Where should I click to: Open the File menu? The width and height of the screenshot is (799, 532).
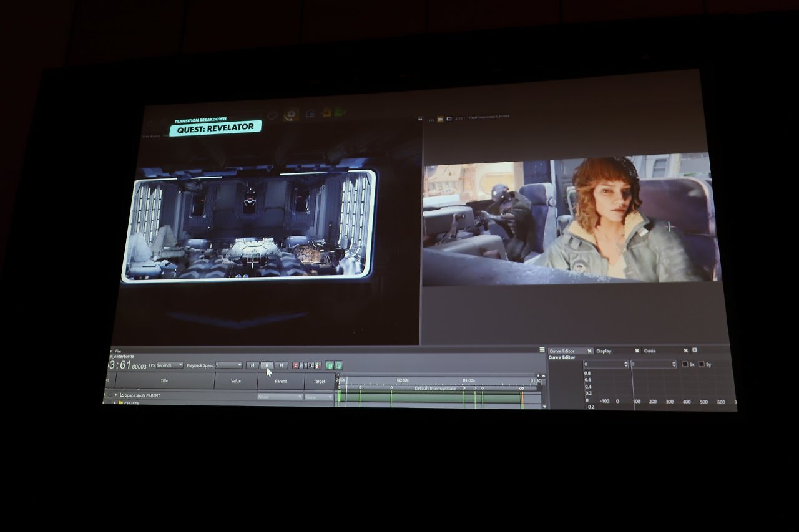tap(118, 351)
